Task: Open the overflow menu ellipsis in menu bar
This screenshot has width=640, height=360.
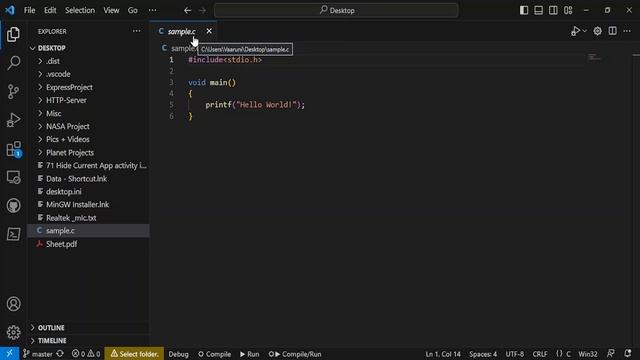Action: pyautogui.click(x=152, y=10)
